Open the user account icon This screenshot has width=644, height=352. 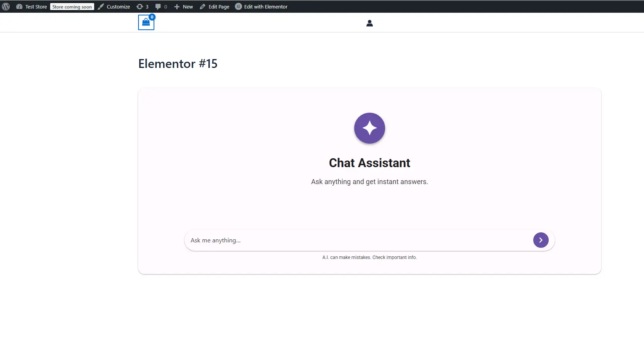(x=369, y=23)
